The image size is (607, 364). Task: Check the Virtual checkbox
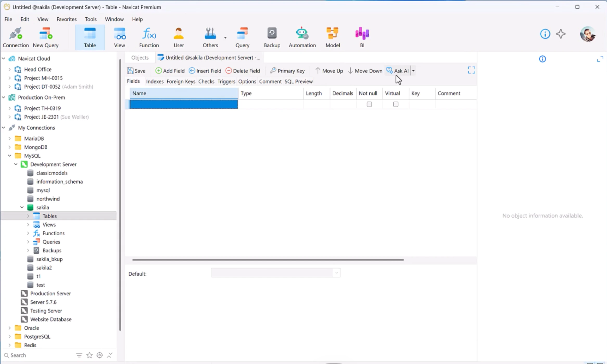coord(395,104)
